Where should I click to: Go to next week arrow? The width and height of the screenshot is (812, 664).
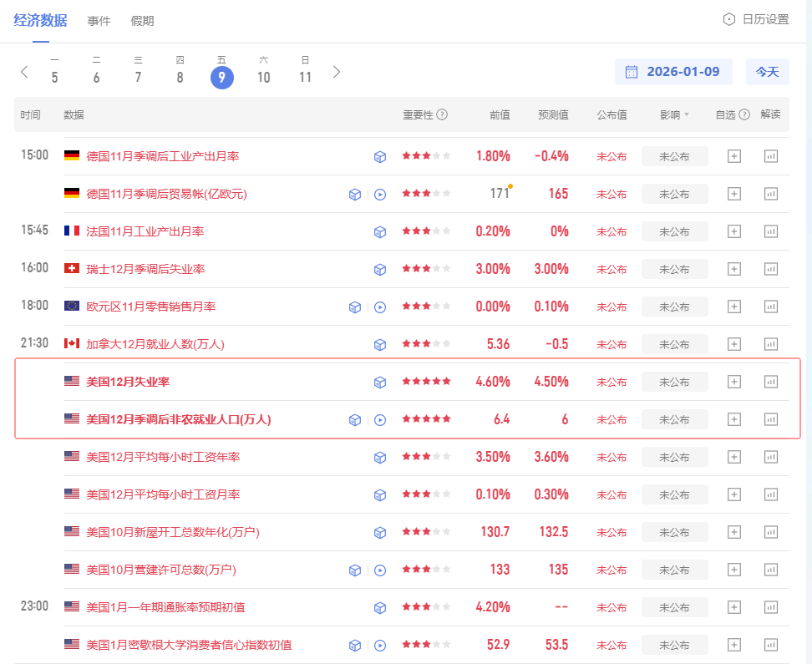point(337,72)
